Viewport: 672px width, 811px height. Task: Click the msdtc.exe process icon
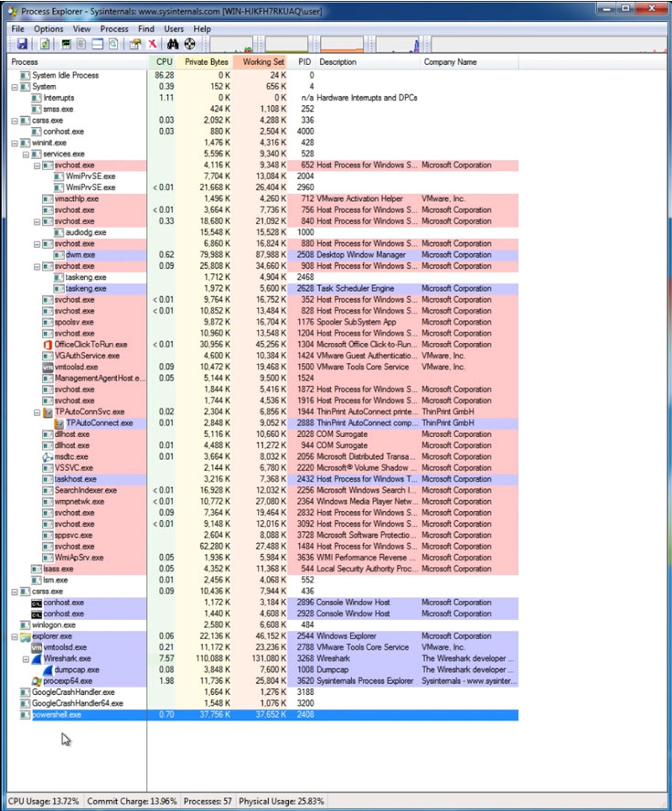(x=48, y=457)
